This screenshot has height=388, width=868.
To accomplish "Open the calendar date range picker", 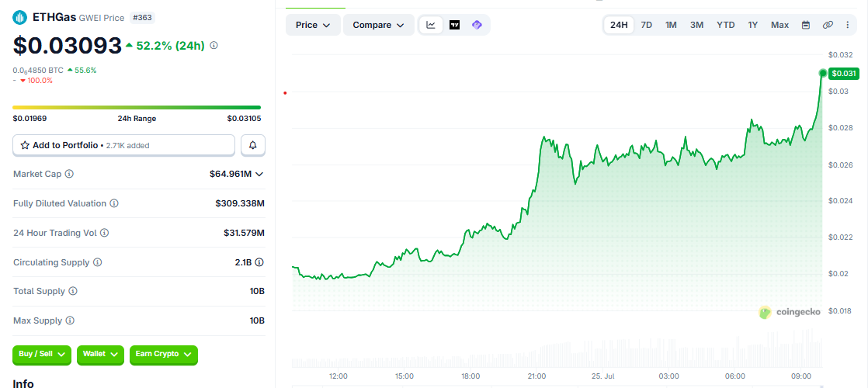I will point(806,25).
